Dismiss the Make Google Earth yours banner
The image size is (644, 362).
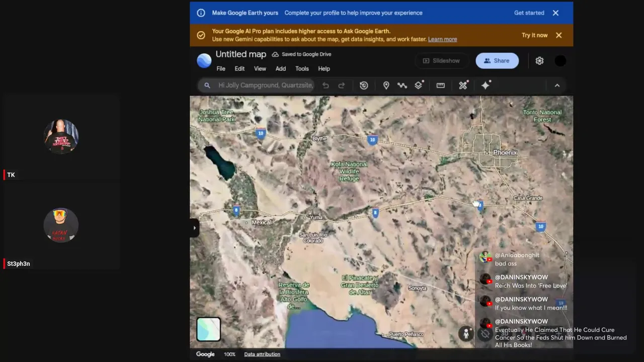(555, 13)
